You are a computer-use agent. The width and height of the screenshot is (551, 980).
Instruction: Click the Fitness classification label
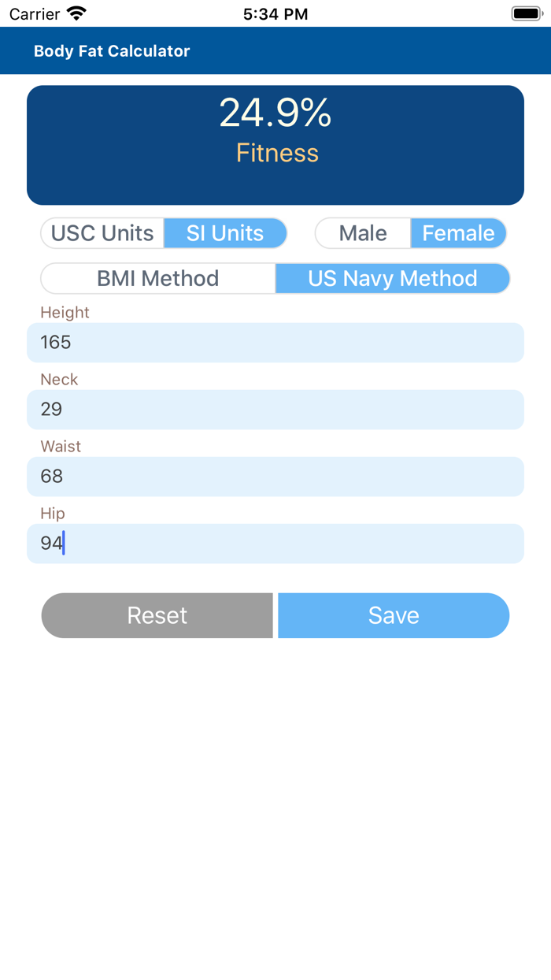pyautogui.click(x=275, y=153)
